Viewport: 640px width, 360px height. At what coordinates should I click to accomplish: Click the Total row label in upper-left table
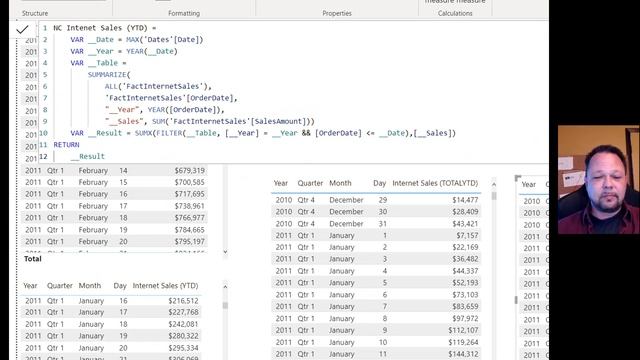33,259
